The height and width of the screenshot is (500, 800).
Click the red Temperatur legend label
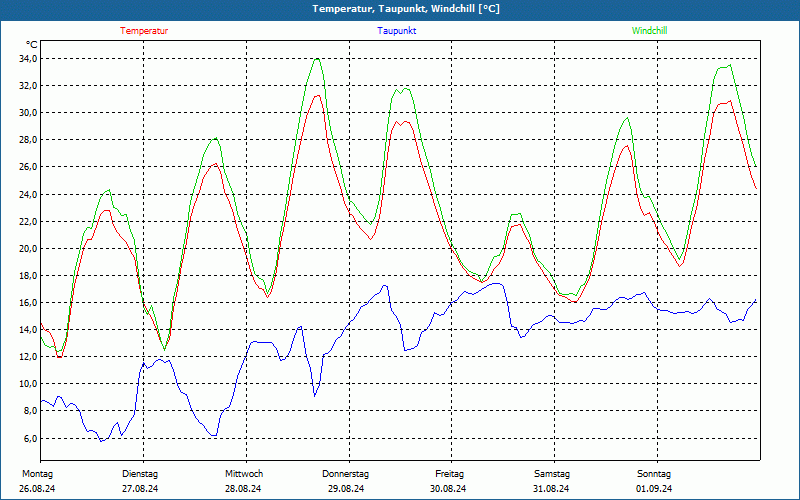pos(144,31)
